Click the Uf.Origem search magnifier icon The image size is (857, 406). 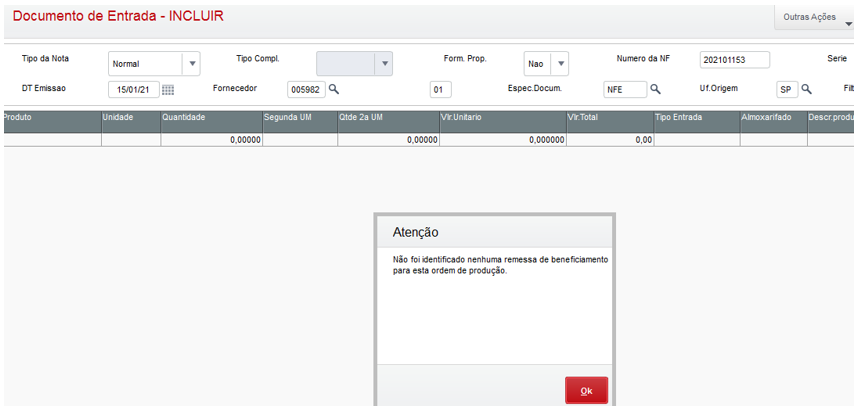pos(806,89)
